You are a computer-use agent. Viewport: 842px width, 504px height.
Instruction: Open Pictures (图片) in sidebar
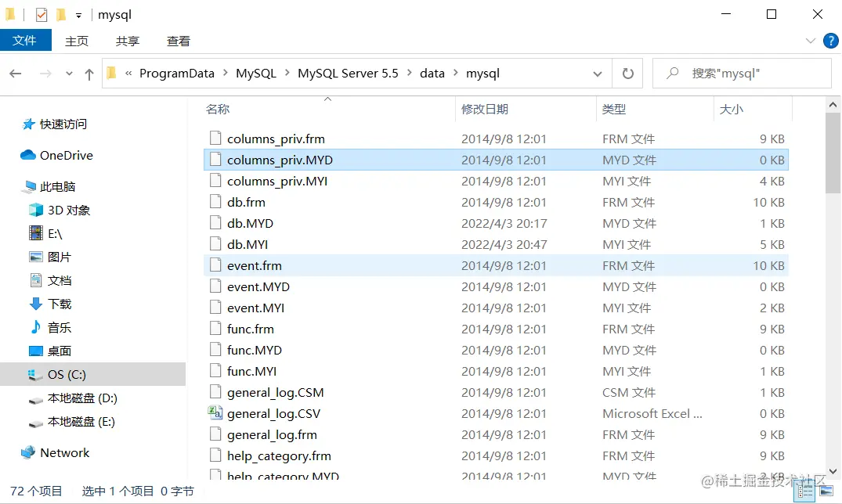pyautogui.click(x=59, y=257)
